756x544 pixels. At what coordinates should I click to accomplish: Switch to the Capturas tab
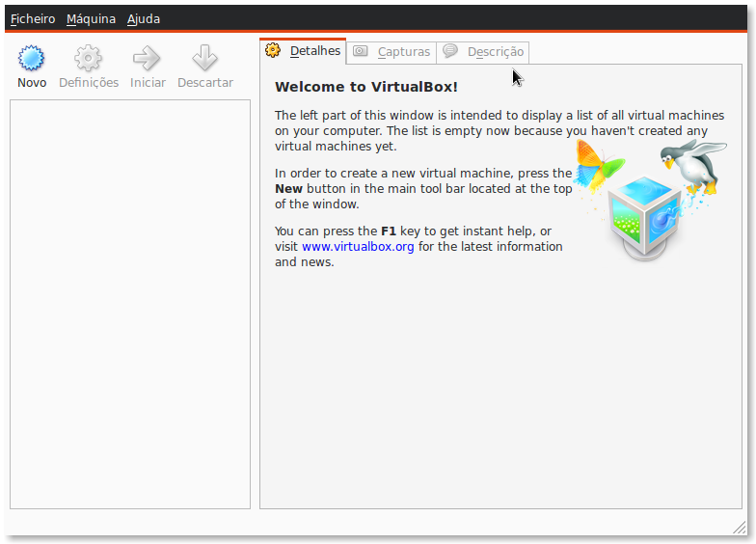pyautogui.click(x=391, y=52)
